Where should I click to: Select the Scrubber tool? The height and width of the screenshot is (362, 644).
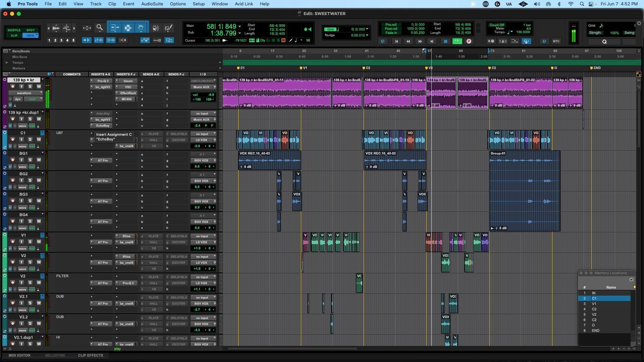155,28
